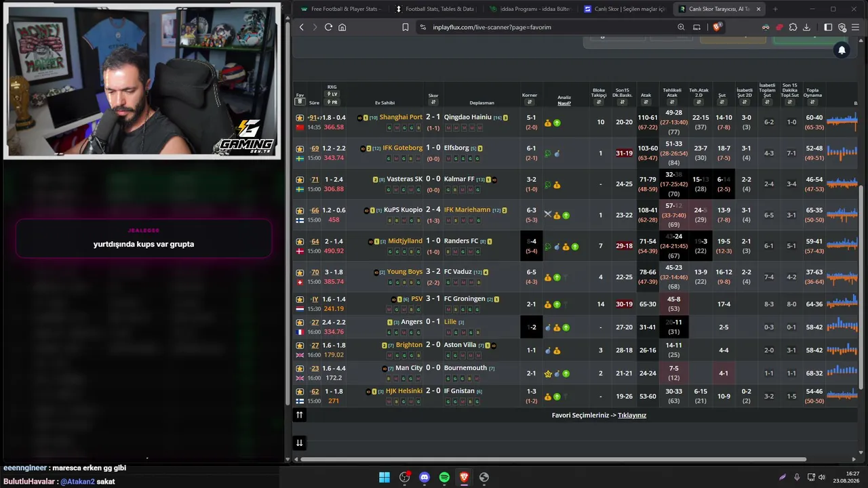Viewport: 868px width, 488px height.
Task: Click the zoom magnifier icon in address bar
Action: (x=681, y=27)
